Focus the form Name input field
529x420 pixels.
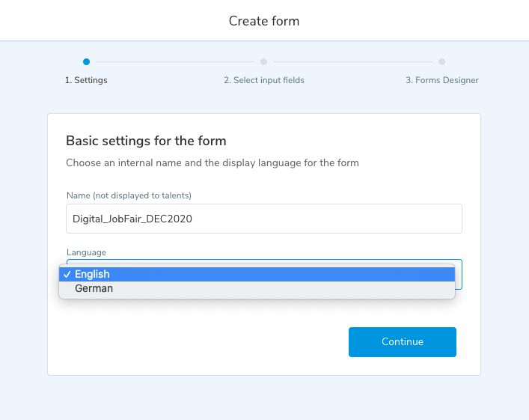pos(263,219)
